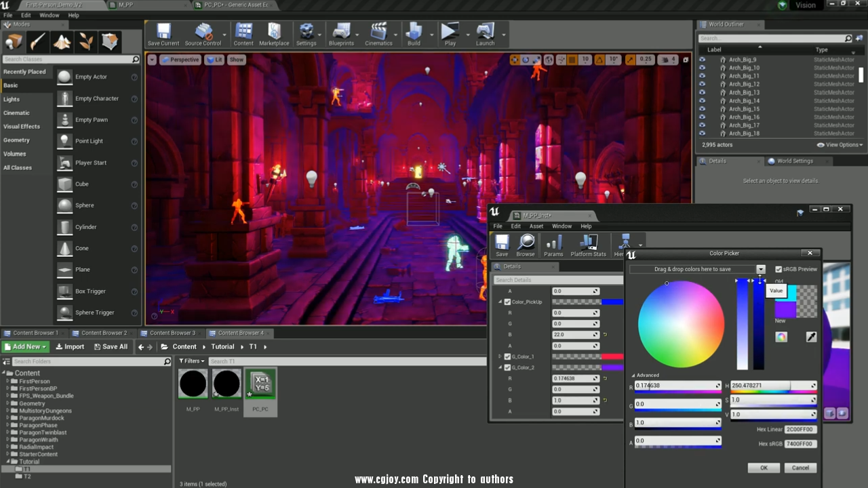Toggle visibility of Arch_Big_18
The height and width of the screenshot is (488, 868).
click(x=703, y=134)
